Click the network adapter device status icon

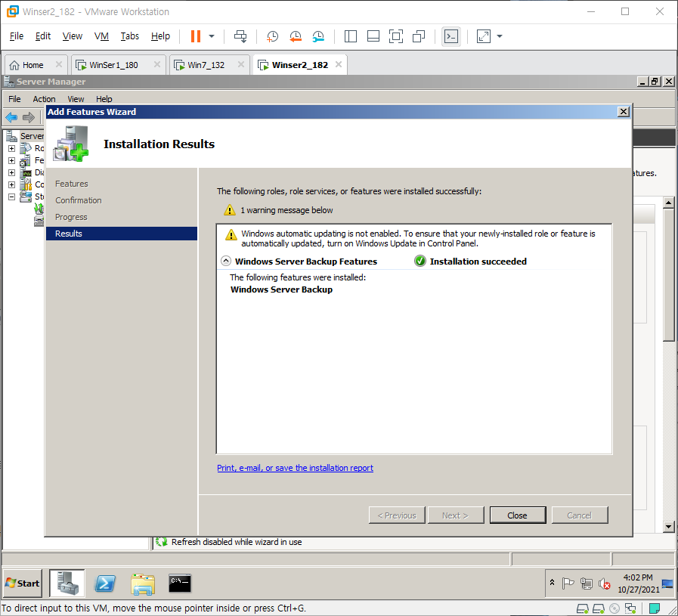630,608
